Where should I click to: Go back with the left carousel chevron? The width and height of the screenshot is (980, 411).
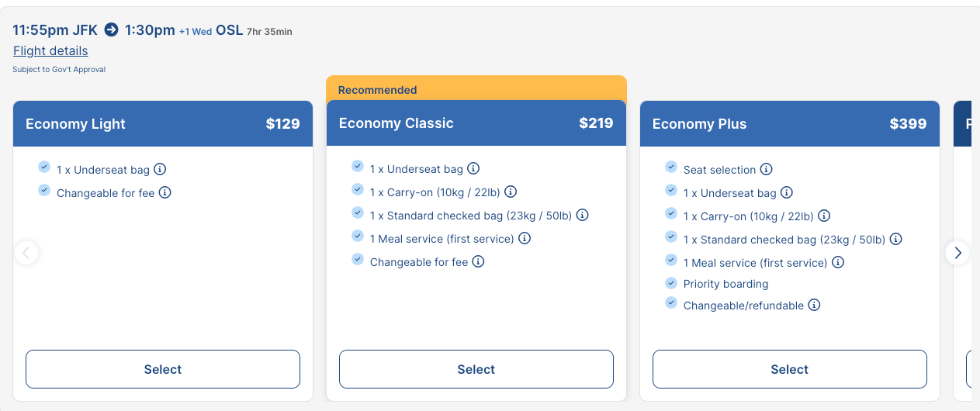tap(26, 253)
